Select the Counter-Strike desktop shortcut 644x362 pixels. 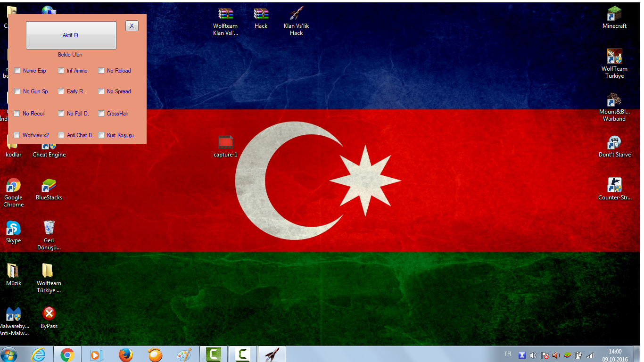pos(614,189)
